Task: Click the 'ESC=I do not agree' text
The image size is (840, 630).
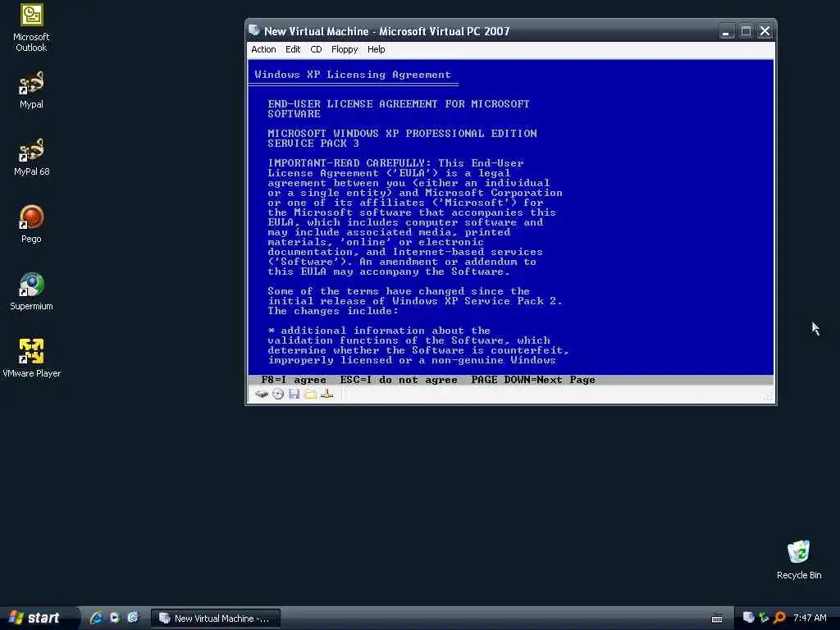Action: point(399,380)
